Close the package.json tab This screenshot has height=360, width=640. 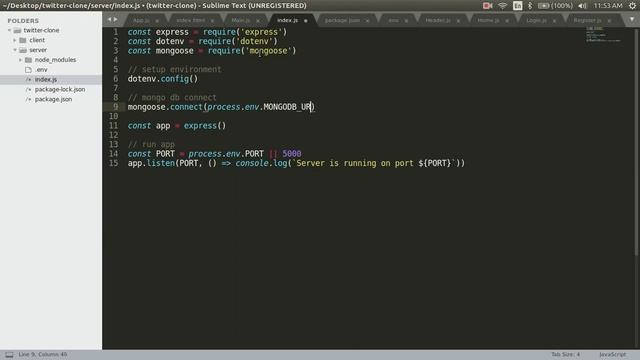(x=367, y=20)
